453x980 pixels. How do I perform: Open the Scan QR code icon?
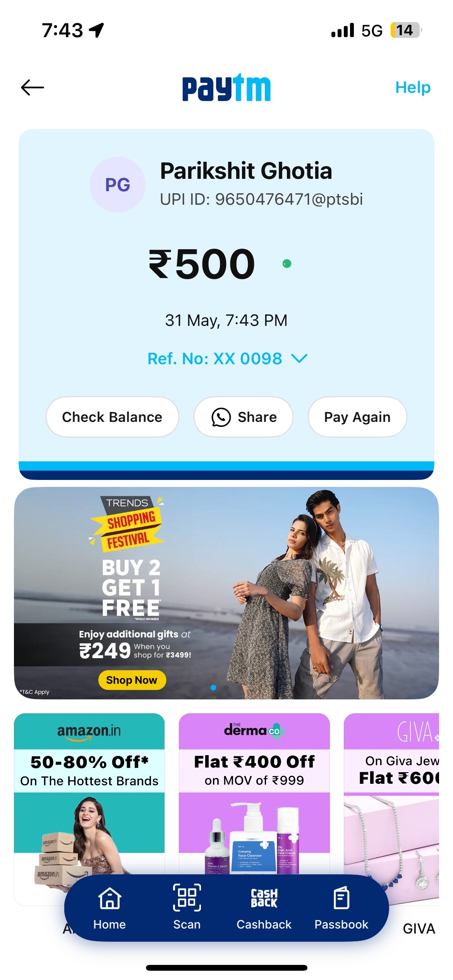tap(187, 897)
